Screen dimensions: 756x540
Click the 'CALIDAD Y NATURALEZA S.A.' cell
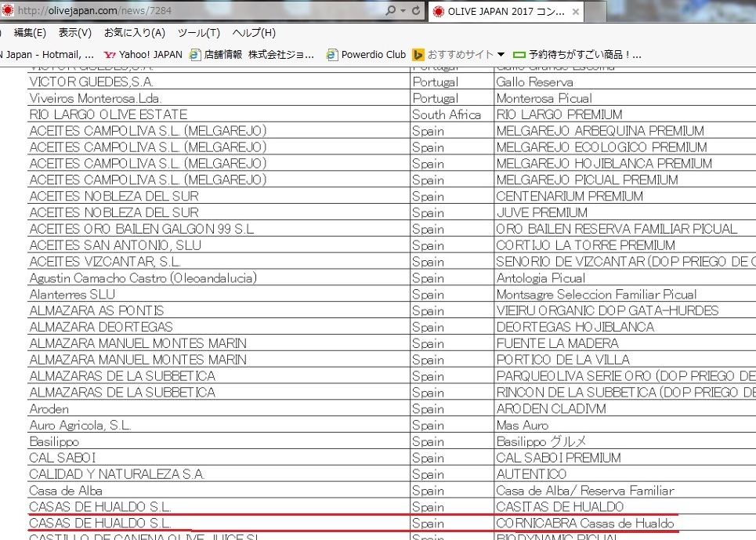point(219,474)
